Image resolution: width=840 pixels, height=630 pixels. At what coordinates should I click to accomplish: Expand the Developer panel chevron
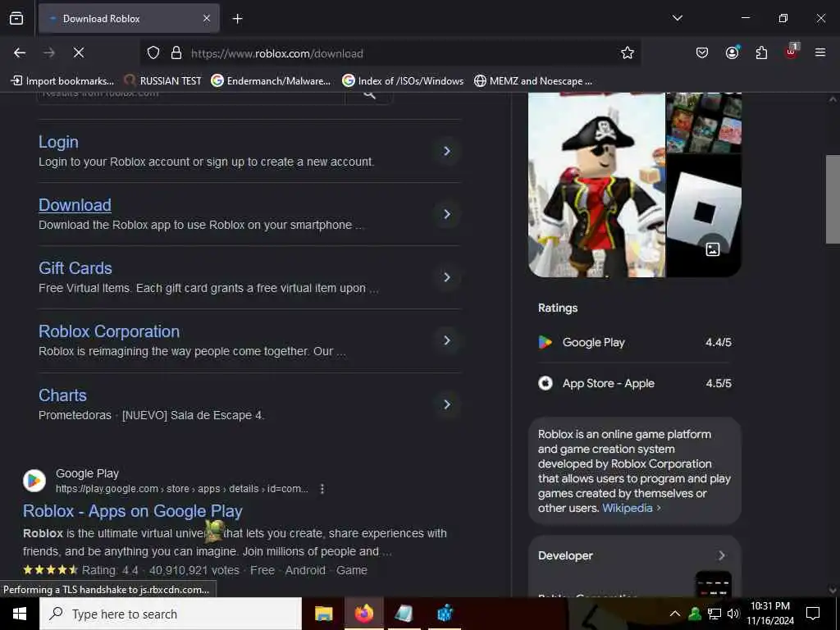point(722,555)
